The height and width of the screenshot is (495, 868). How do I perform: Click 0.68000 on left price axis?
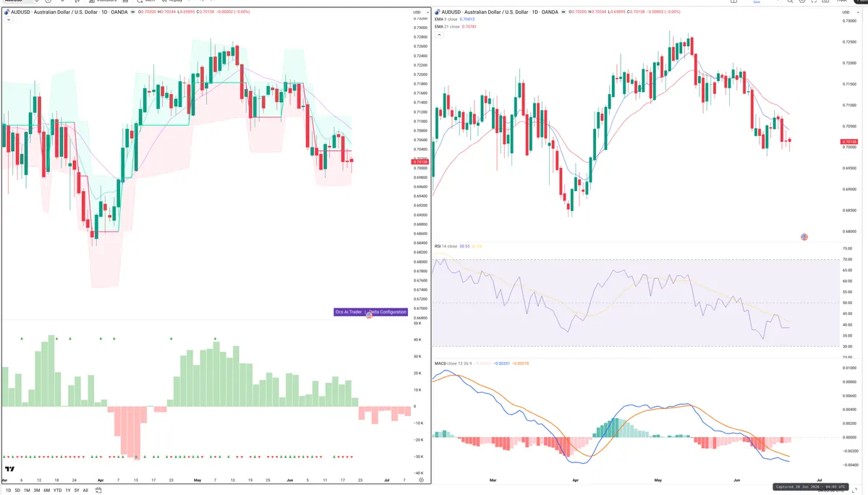coord(420,262)
